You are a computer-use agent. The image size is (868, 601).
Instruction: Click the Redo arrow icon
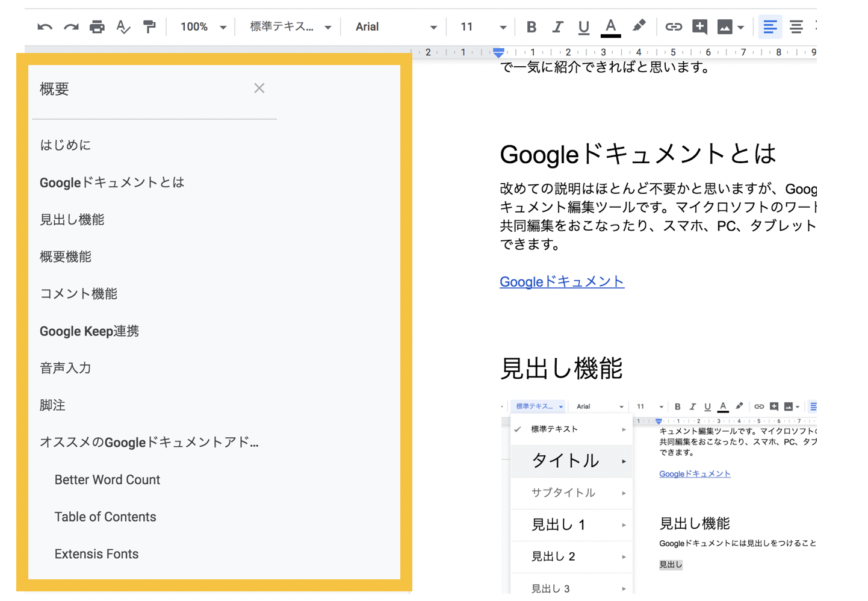click(x=71, y=27)
